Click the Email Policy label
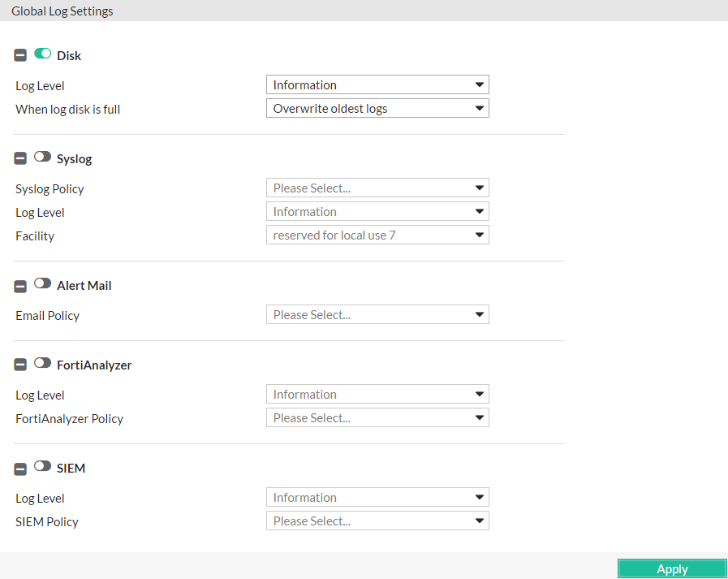 (x=47, y=316)
